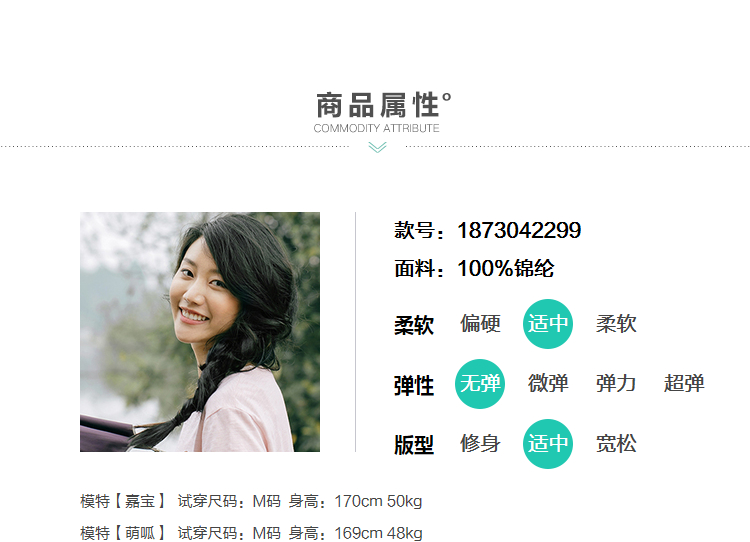
Task: Click the teal double-chevron icon under the title
Action: 377,147
